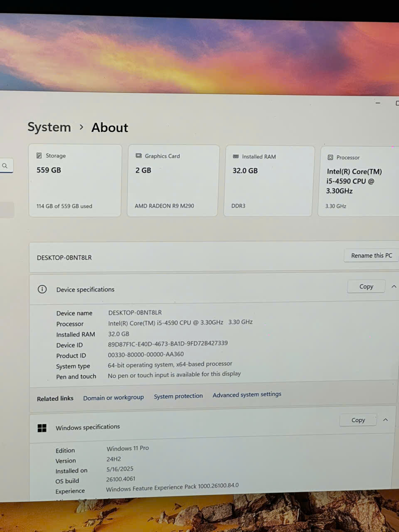Image resolution: width=399 pixels, height=532 pixels.
Task: Copy the Windows specifications
Action: click(x=358, y=420)
